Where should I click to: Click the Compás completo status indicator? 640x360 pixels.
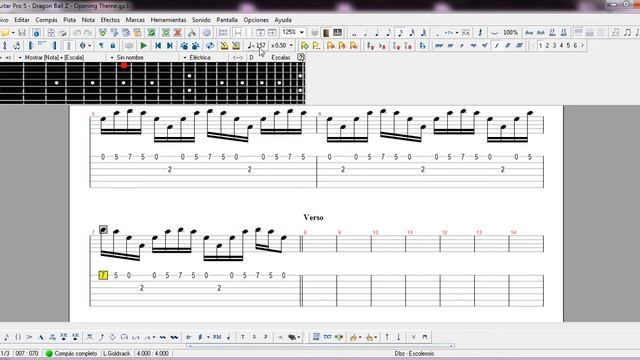click(x=71, y=353)
